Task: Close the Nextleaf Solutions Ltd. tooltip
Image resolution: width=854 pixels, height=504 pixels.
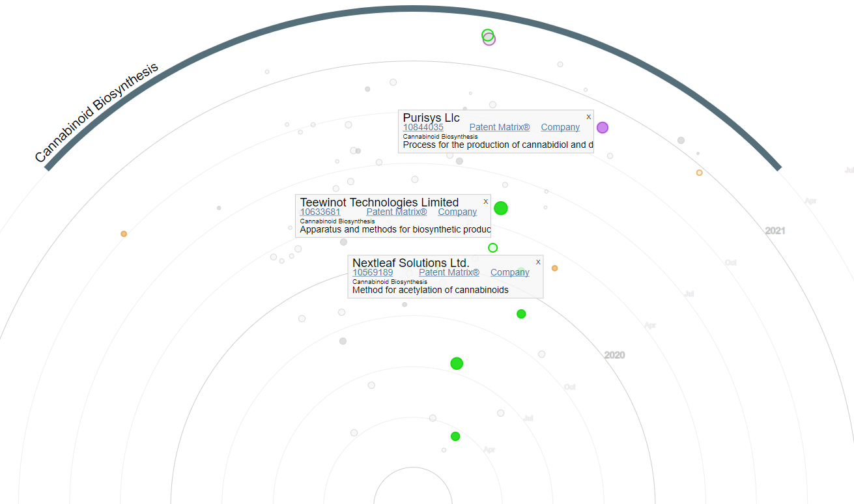Action: (x=538, y=262)
